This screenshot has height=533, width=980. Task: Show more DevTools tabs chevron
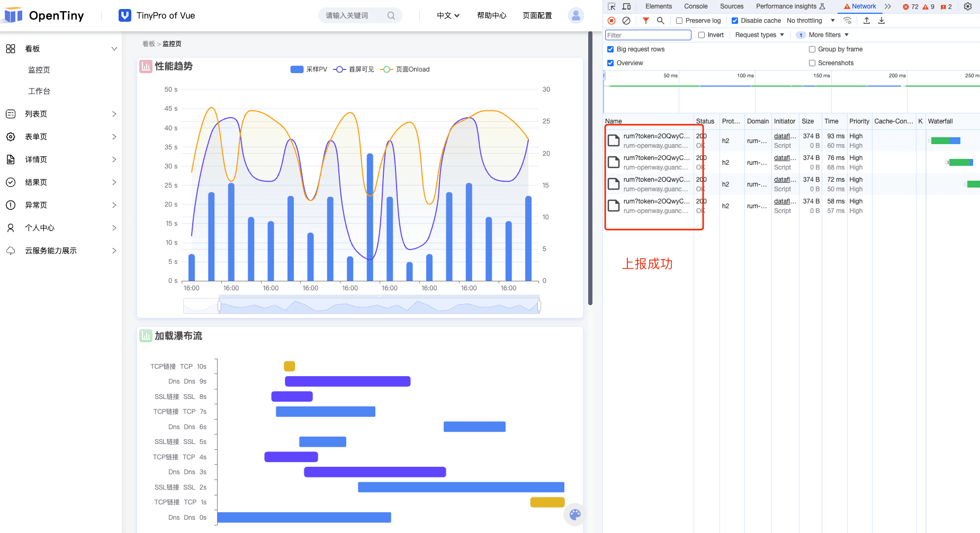tap(888, 6)
